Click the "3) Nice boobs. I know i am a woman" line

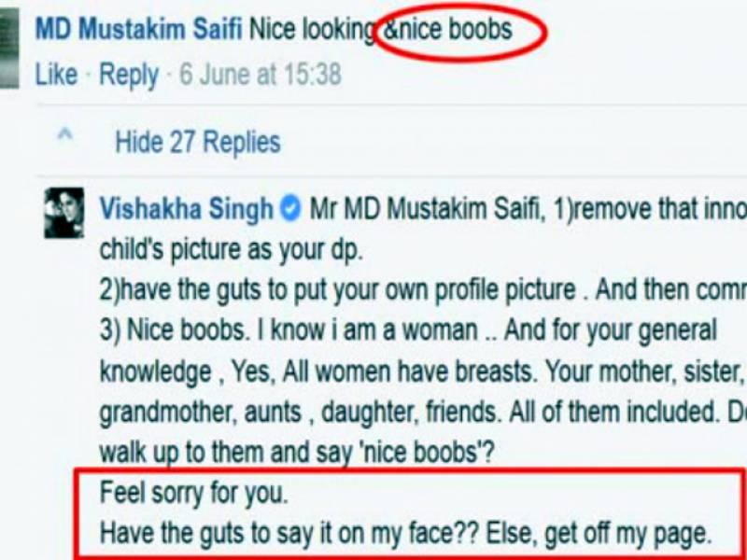(x=289, y=330)
